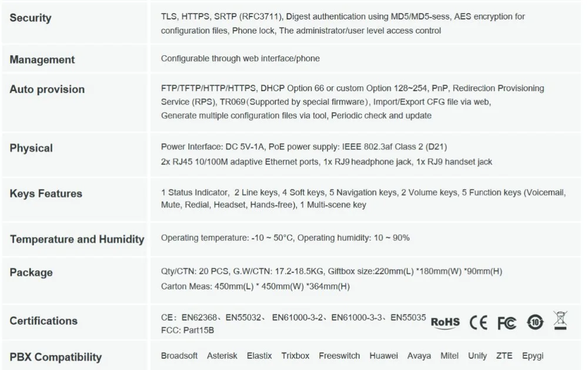Viewport: 588px width, 370px height.
Task: Click the crossed-out wheelie bin WEEE icon
Action: click(x=560, y=321)
